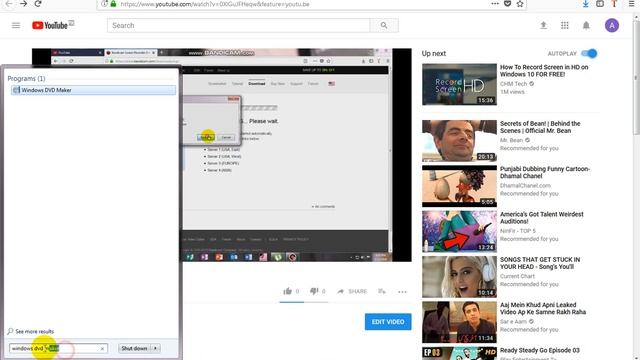Open page actions three-dot icon in address bar
Image resolution: width=640 pixels, height=360 pixels.
click(495, 4)
